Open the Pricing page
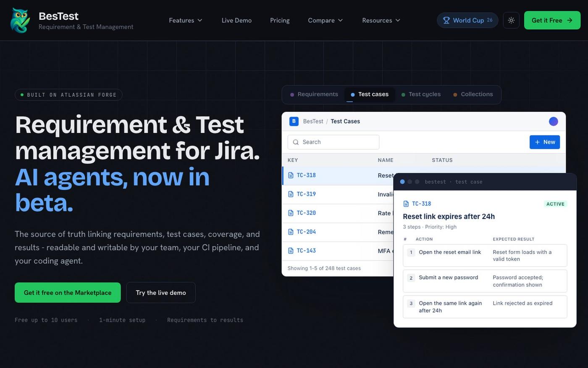 point(280,20)
